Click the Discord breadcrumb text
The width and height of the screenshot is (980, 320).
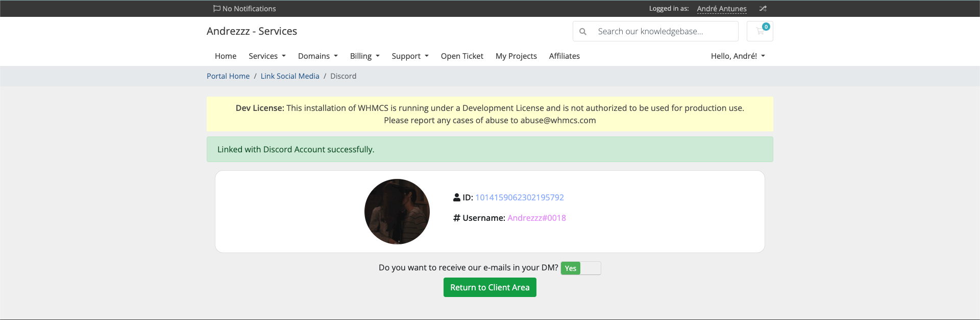(x=344, y=76)
